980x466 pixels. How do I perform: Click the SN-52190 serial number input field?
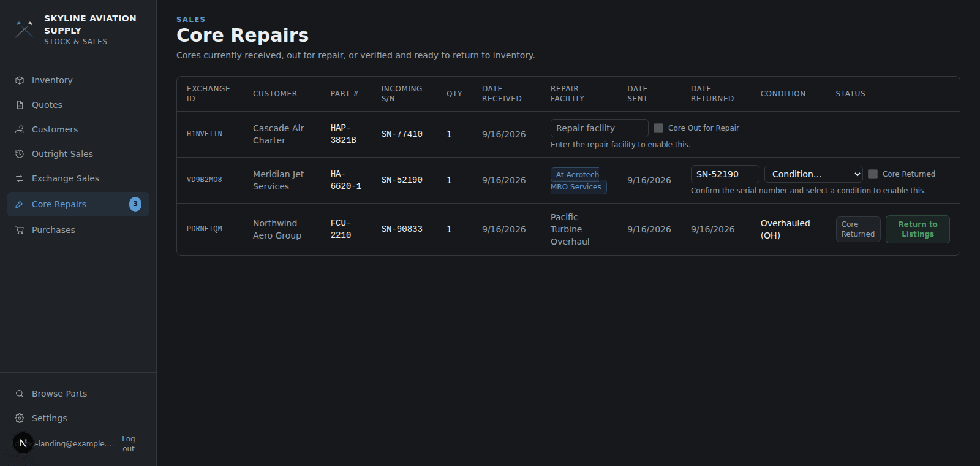pyautogui.click(x=725, y=174)
